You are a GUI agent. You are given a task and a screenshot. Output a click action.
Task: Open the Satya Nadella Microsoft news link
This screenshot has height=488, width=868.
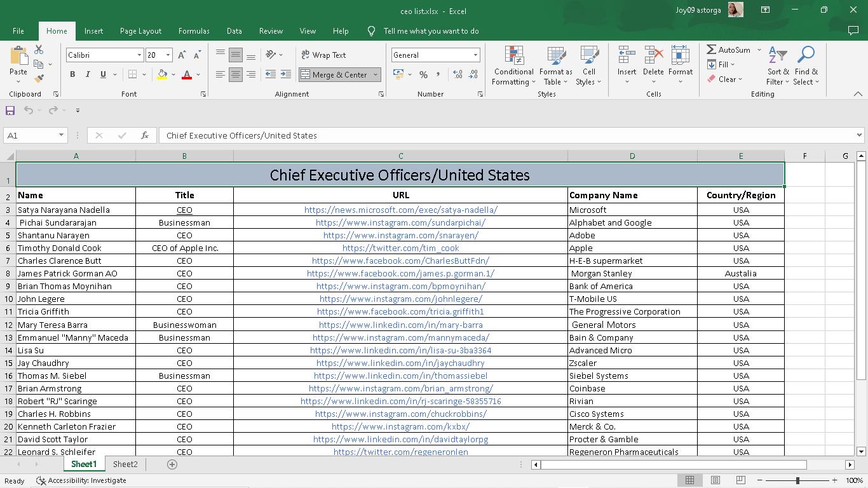pos(400,210)
